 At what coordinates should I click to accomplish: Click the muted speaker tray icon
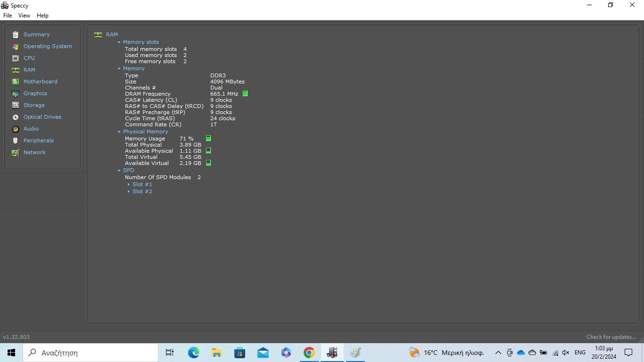[x=566, y=353]
